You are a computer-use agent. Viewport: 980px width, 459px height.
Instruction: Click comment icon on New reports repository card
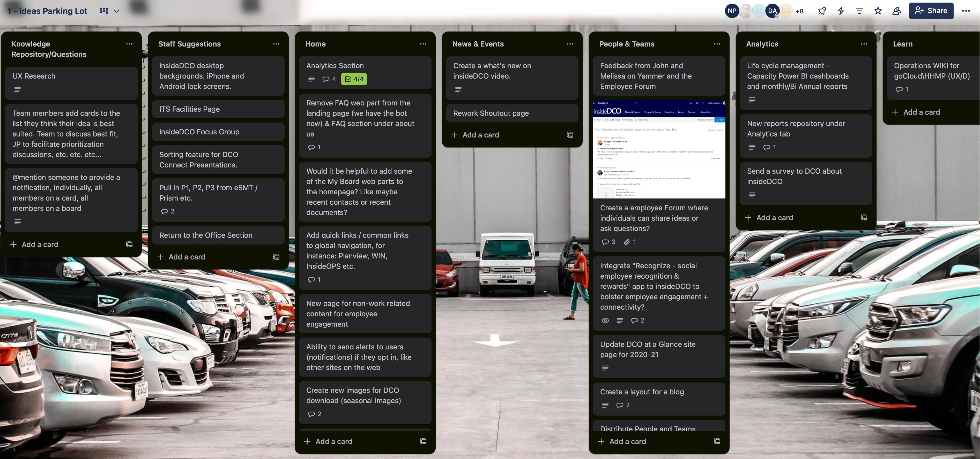769,147
